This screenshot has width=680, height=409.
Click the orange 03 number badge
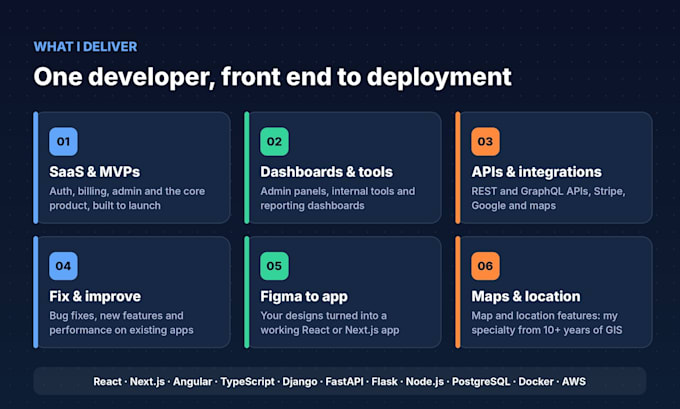pos(486,141)
